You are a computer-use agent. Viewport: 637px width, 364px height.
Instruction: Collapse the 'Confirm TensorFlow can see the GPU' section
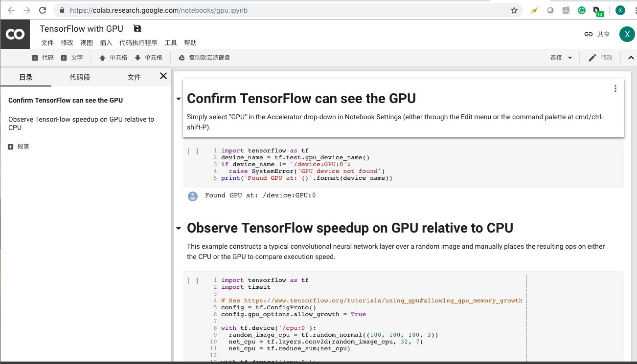[x=178, y=98]
